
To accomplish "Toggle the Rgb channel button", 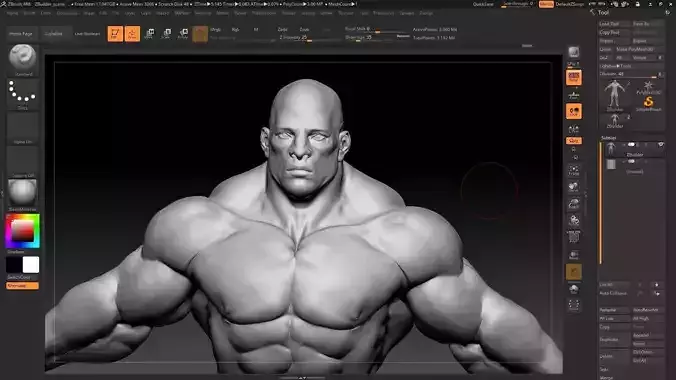I will [235, 30].
